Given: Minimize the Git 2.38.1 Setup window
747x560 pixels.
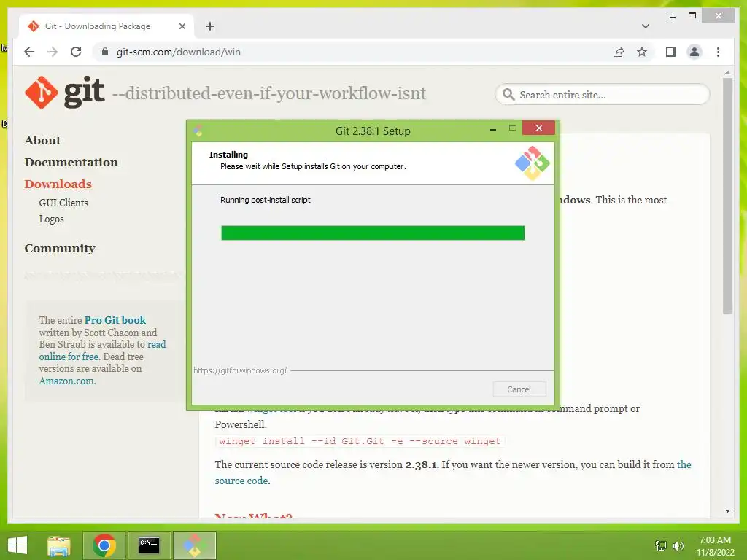Looking at the screenshot, I should coord(493,128).
